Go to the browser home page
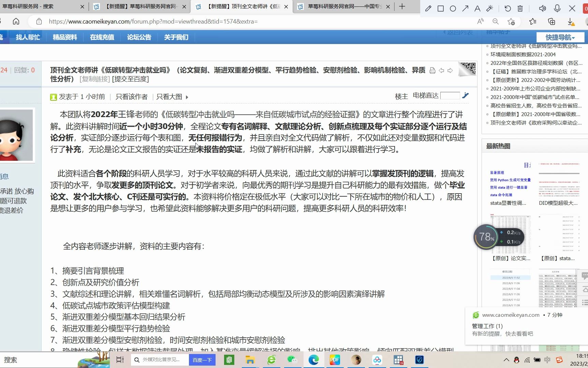 pyautogui.click(x=16, y=22)
